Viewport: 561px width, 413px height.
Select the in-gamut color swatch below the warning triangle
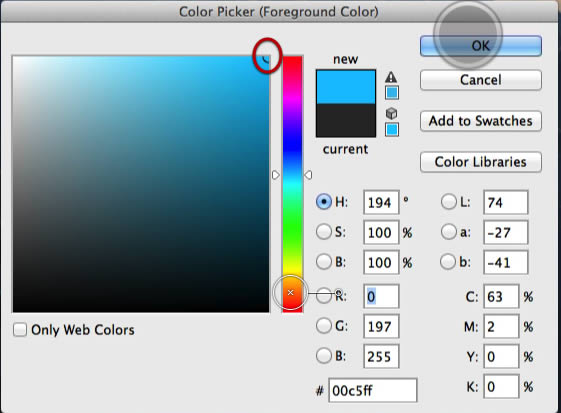point(392,93)
